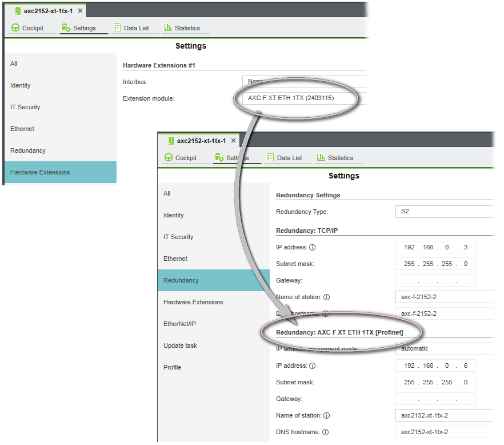
Task: Click the Data List icon in the back window
Action: coord(117,27)
